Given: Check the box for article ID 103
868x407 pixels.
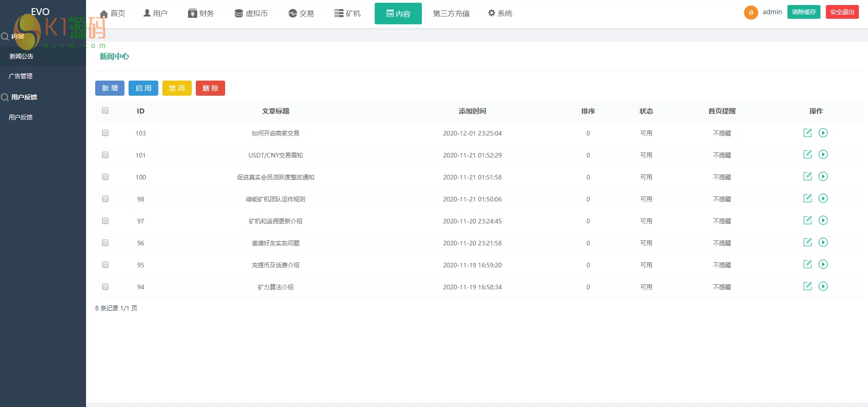Looking at the screenshot, I should 105,133.
